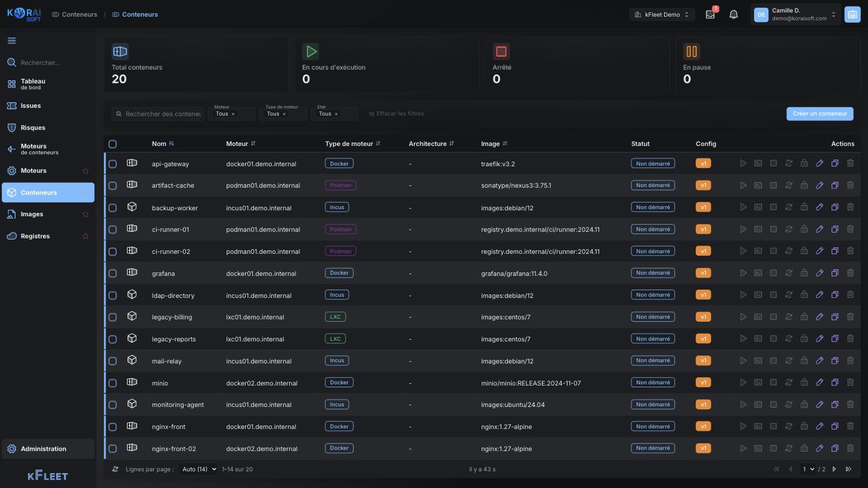Click the Non démarré status badge for grafana

point(653,273)
